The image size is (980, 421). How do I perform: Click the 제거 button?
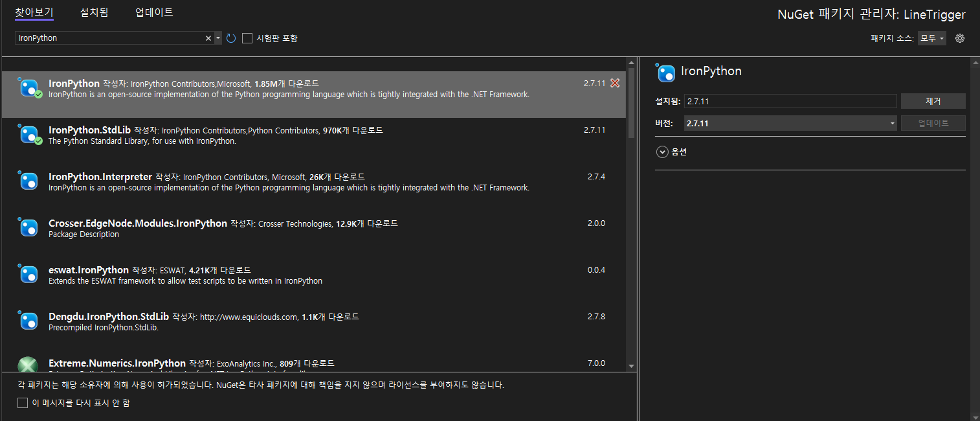pos(933,101)
